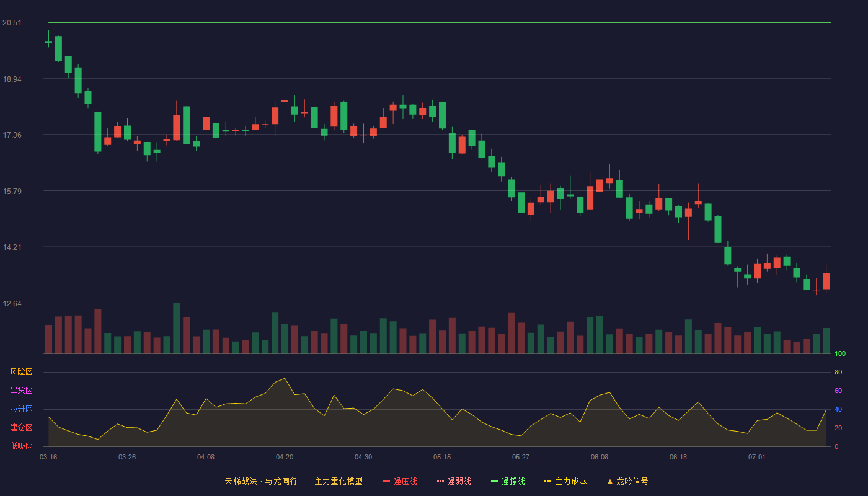Image resolution: width=868 pixels, height=496 pixels.
Task: Click the 17.36 price axis label
Action: pos(12,135)
